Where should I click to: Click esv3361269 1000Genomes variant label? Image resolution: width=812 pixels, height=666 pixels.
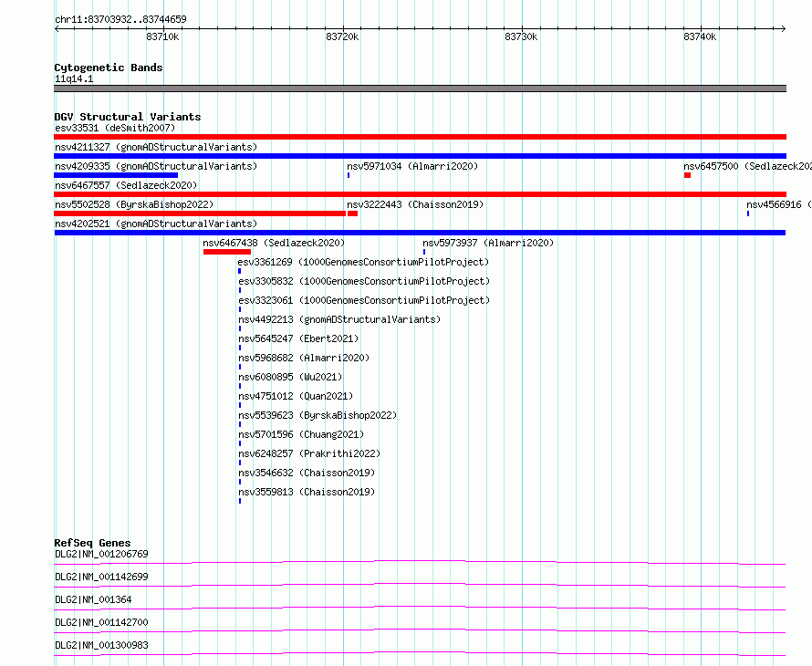pyautogui.click(x=363, y=262)
